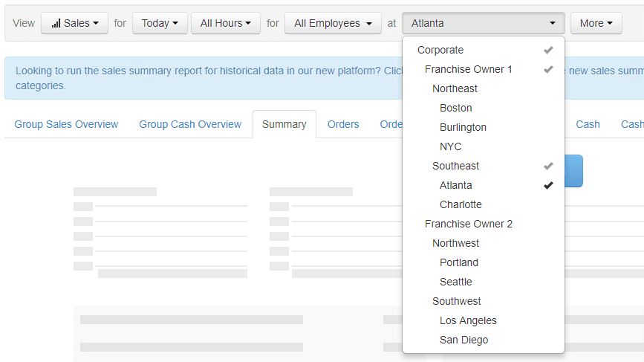Click the caret arrow on the Atlanta selector
The height and width of the screenshot is (362, 644).
pos(553,24)
